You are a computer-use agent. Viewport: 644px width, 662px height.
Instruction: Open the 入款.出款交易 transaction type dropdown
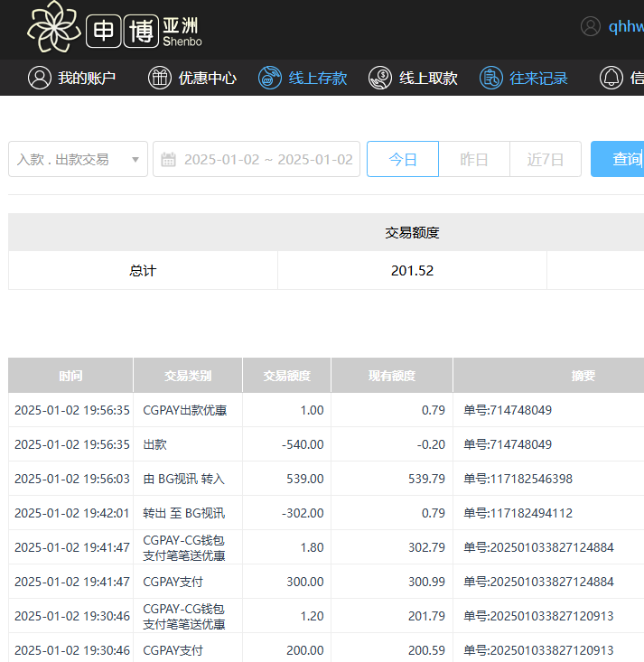[78, 159]
